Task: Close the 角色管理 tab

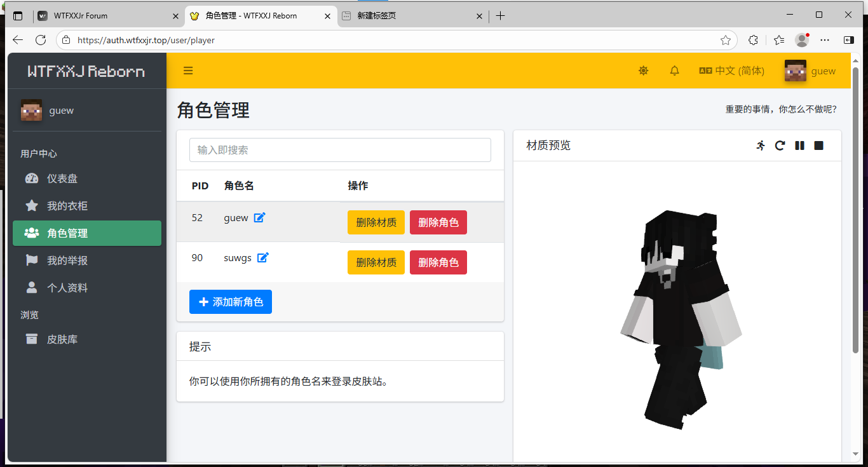Action: (x=327, y=16)
